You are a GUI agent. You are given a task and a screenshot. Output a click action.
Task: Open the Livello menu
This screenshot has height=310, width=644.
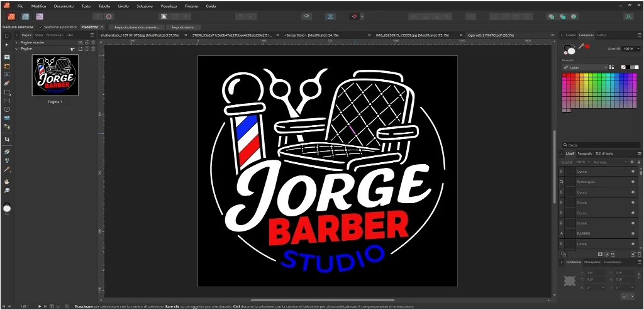point(123,6)
